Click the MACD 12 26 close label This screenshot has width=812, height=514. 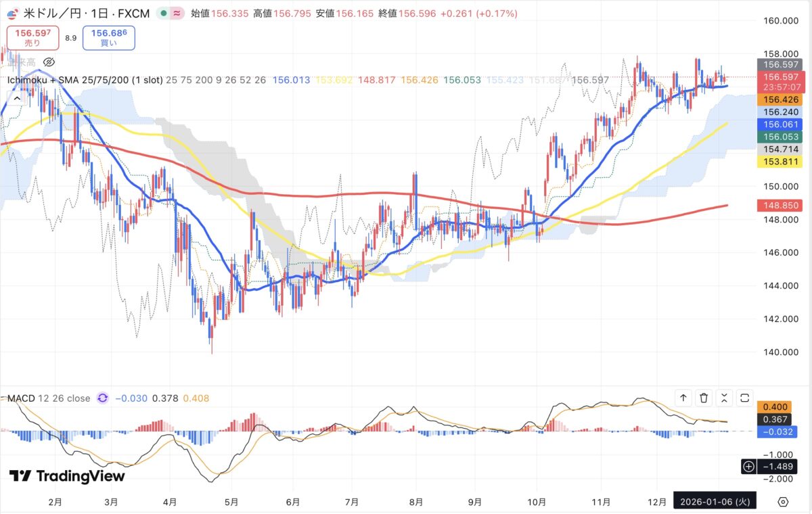pyautogui.click(x=49, y=398)
